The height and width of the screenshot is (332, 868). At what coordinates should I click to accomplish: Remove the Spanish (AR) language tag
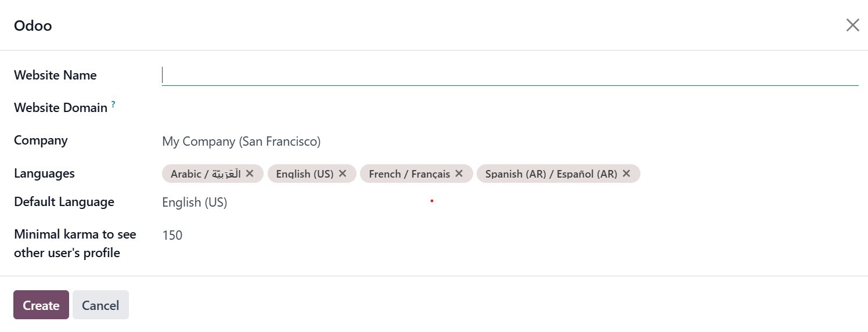click(x=626, y=174)
